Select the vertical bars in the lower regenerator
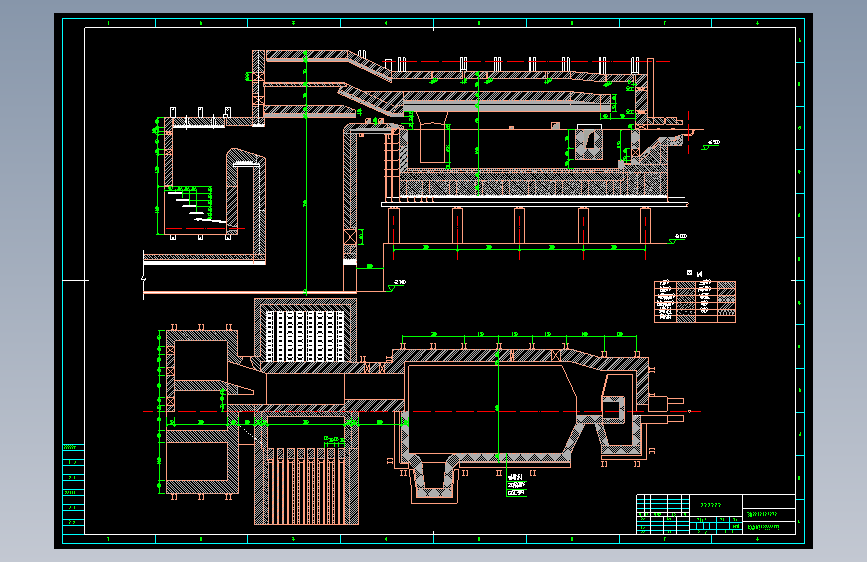Viewport: 867px width, 562px height. [x=306, y=486]
